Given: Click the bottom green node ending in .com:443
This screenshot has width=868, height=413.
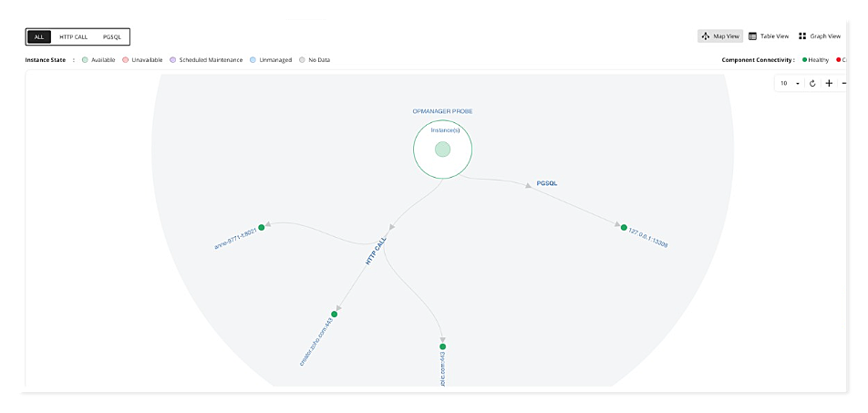Looking at the screenshot, I should pos(442,346).
